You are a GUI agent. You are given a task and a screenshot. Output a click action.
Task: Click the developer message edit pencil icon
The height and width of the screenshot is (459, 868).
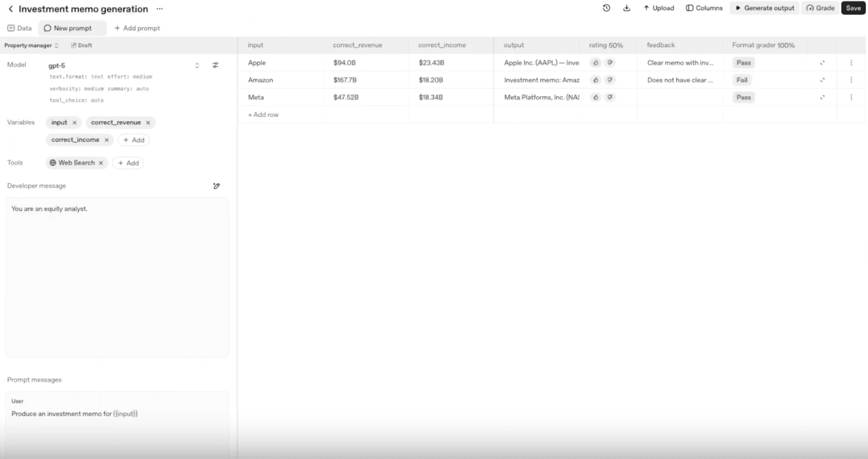tap(216, 186)
